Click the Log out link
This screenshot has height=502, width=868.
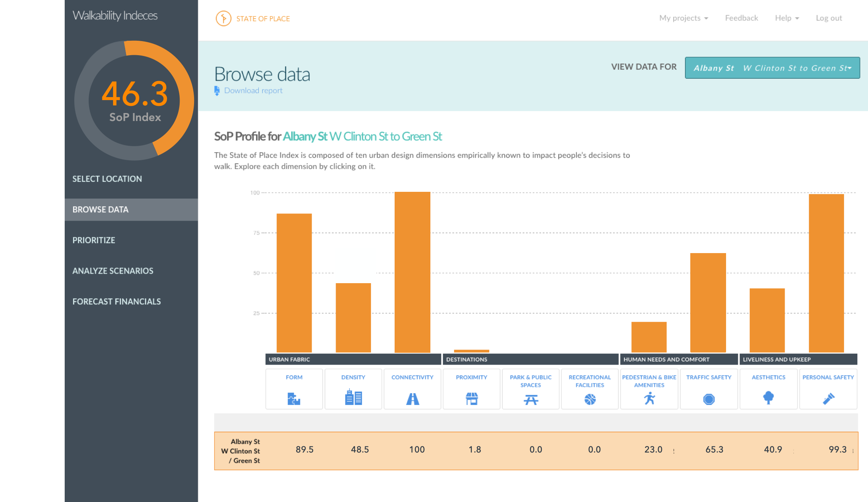click(828, 18)
